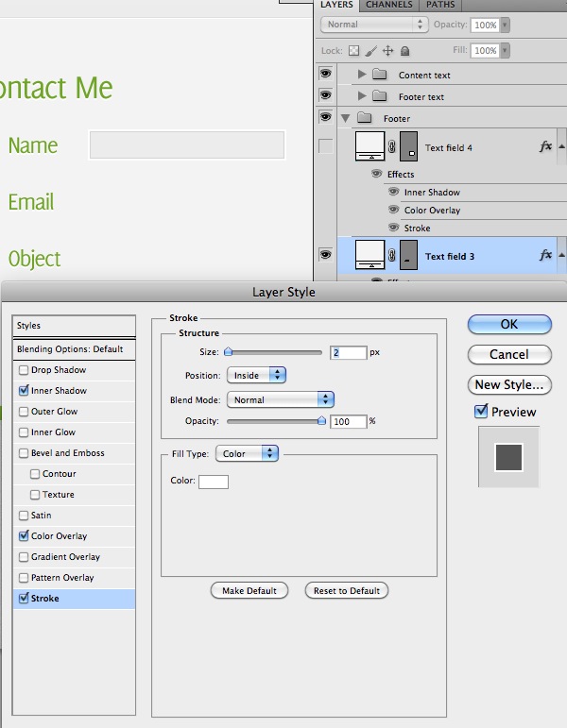Viewport: 567px width, 728px height.
Task: Open the stroke Position dropdown
Action: [256, 375]
